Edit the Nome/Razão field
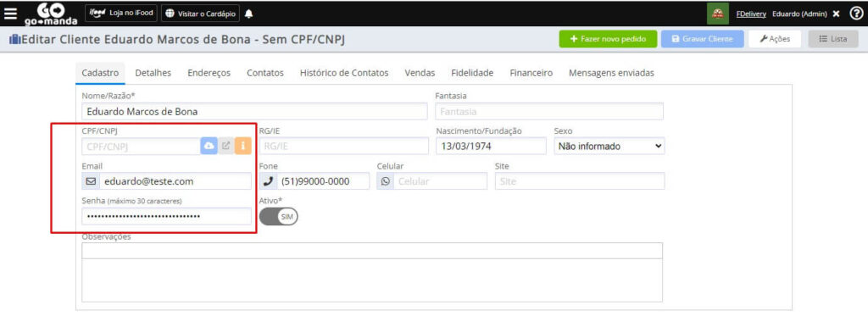Screen dimensions: 868x316 [x=254, y=111]
